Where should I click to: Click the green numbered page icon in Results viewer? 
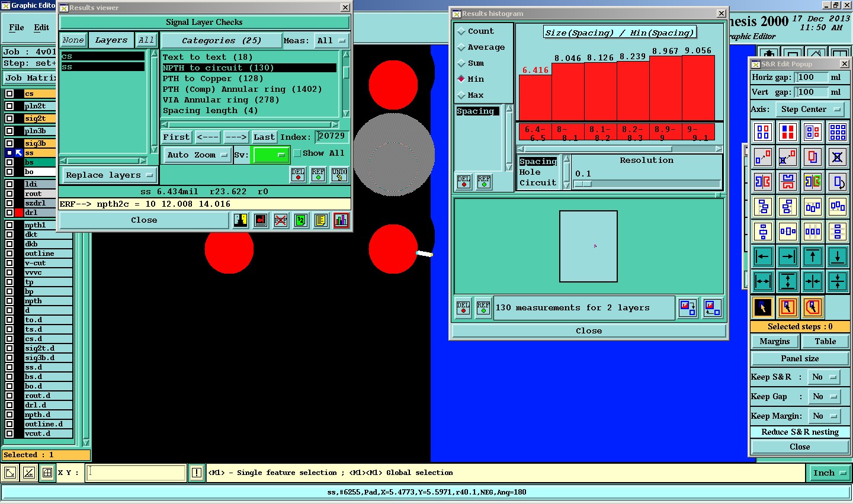(x=301, y=220)
